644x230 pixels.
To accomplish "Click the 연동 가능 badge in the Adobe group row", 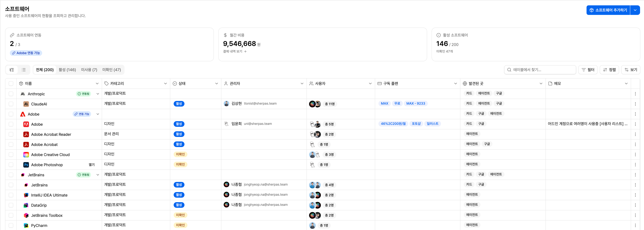I will [82, 114].
